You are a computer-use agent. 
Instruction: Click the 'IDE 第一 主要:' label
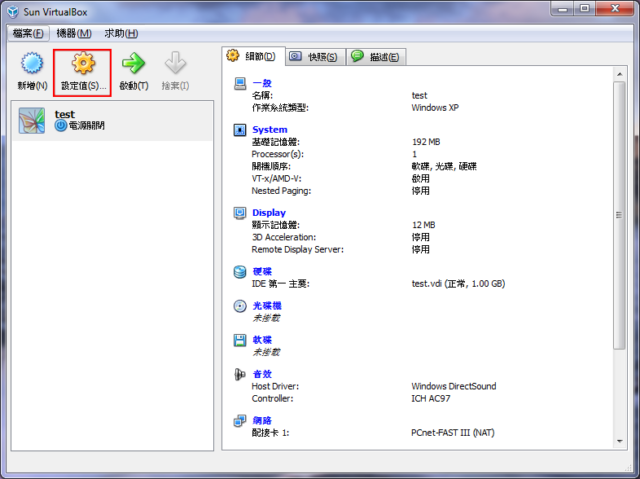click(280, 284)
